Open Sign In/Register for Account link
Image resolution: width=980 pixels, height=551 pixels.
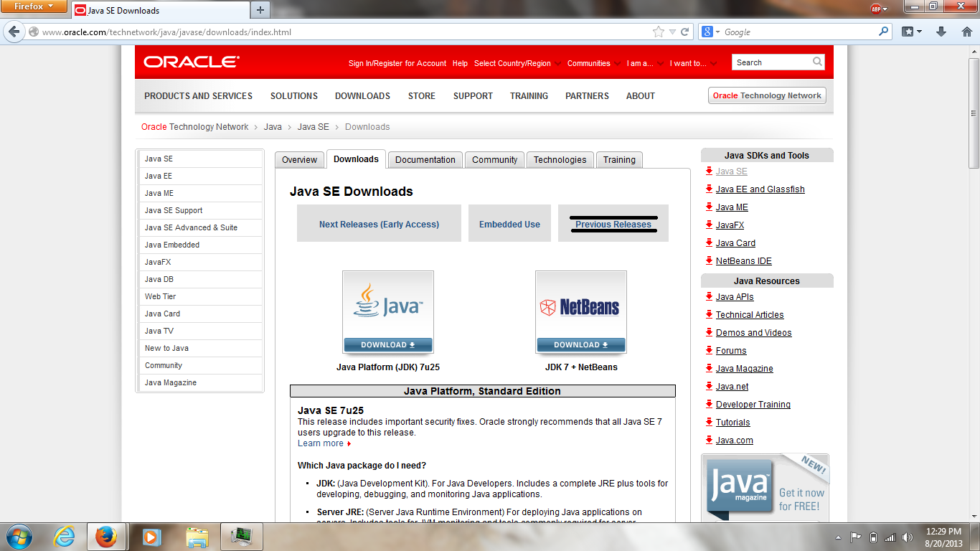pyautogui.click(x=397, y=63)
